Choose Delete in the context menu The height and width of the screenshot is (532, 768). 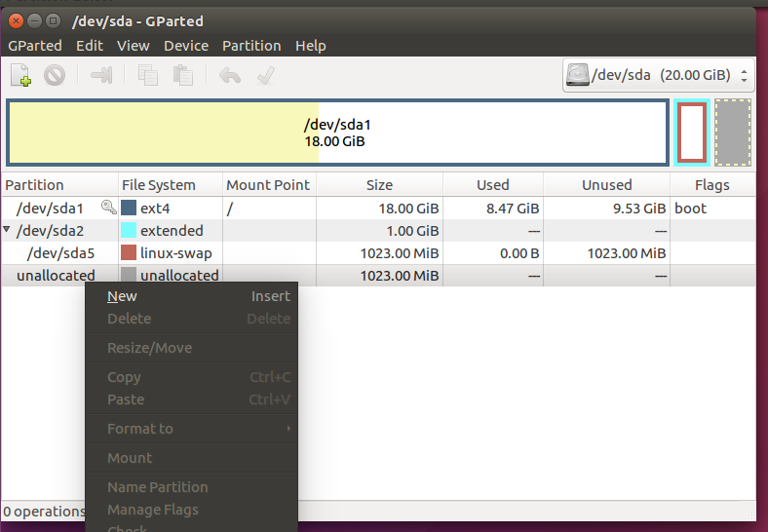tap(191, 319)
